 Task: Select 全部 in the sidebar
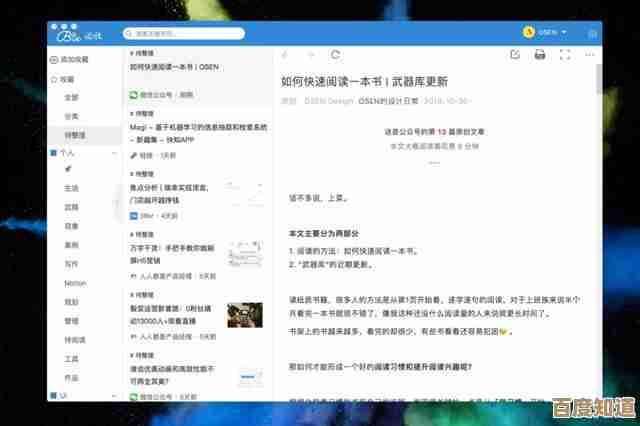point(71,98)
